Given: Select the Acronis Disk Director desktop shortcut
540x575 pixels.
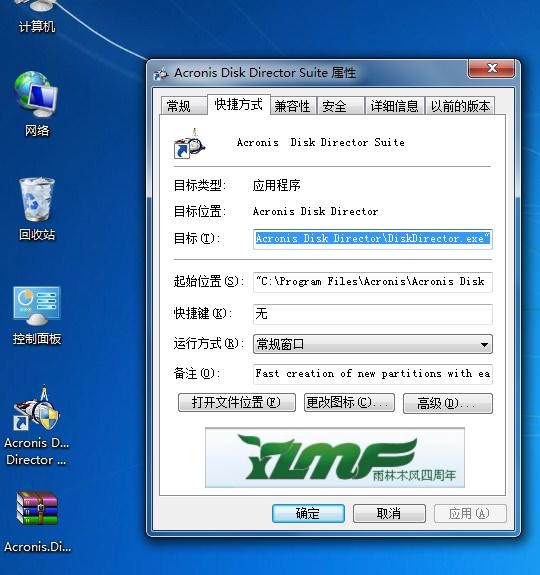Looking at the screenshot, I should tap(37, 425).
